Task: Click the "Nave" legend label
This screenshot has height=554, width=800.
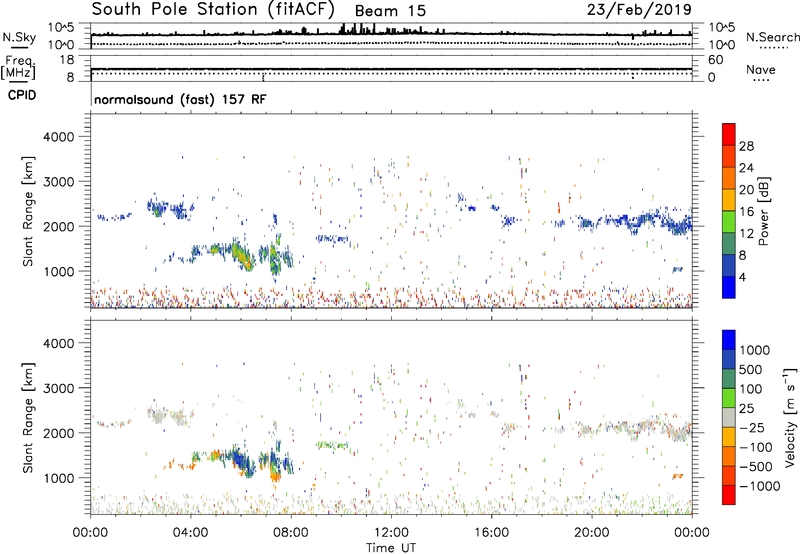Action: [761, 69]
